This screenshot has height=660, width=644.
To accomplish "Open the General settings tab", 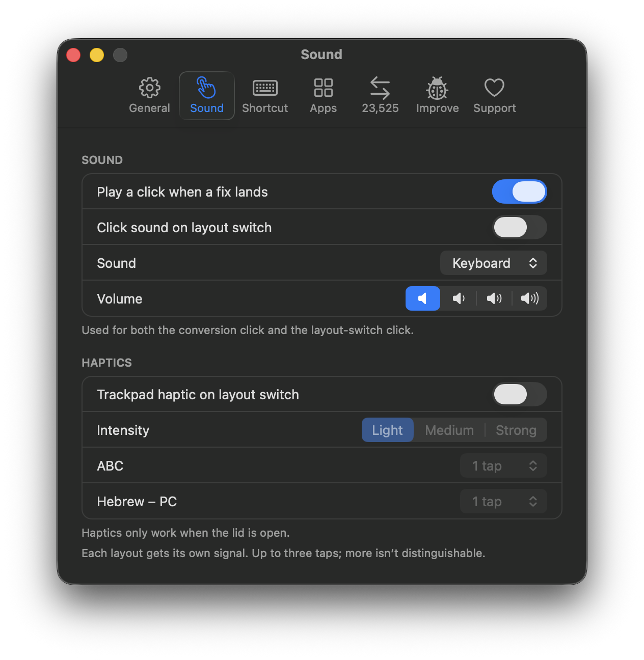I will (x=149, y=96).
